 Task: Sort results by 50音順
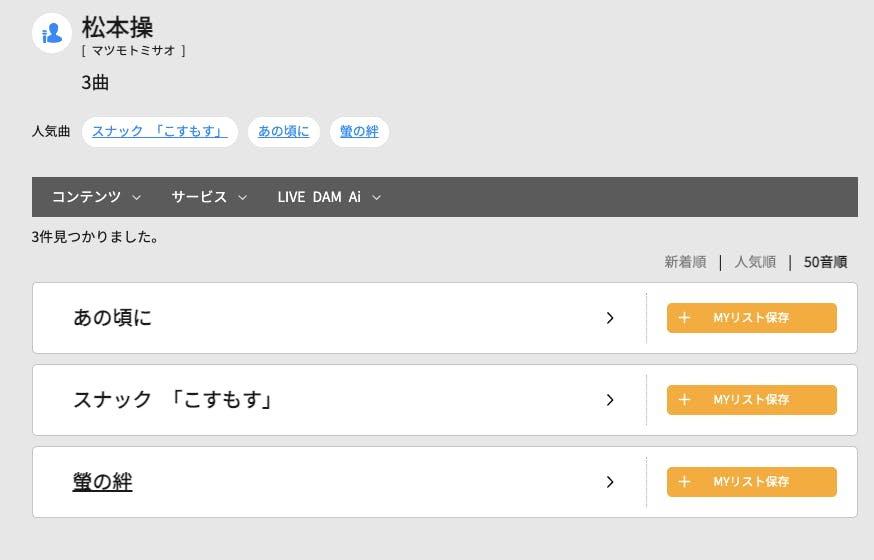point(825,262)
